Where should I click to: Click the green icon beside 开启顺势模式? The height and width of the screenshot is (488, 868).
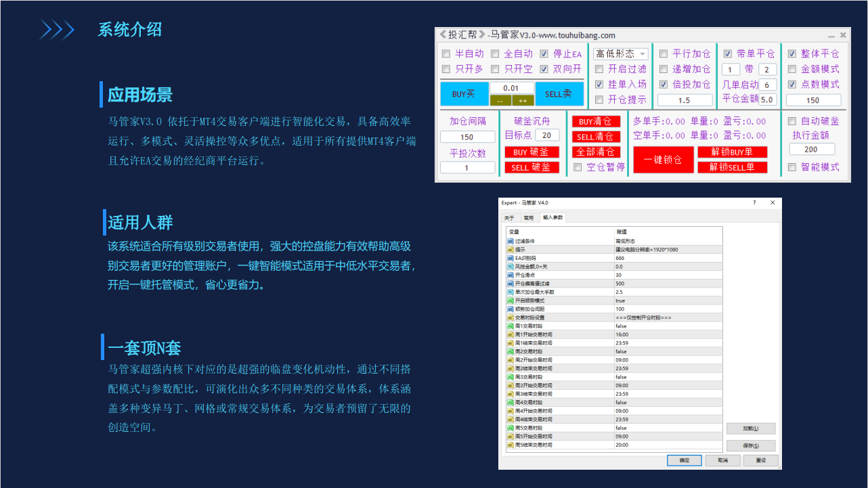point(511,301)
